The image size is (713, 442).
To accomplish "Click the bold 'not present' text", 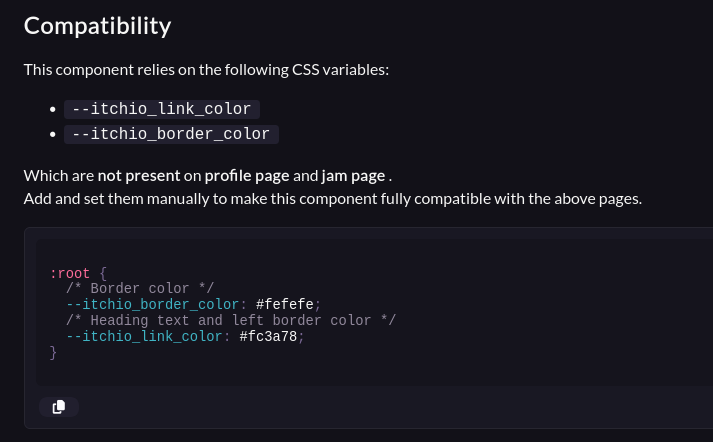I will pyautogui.click(x=139, y=176).
